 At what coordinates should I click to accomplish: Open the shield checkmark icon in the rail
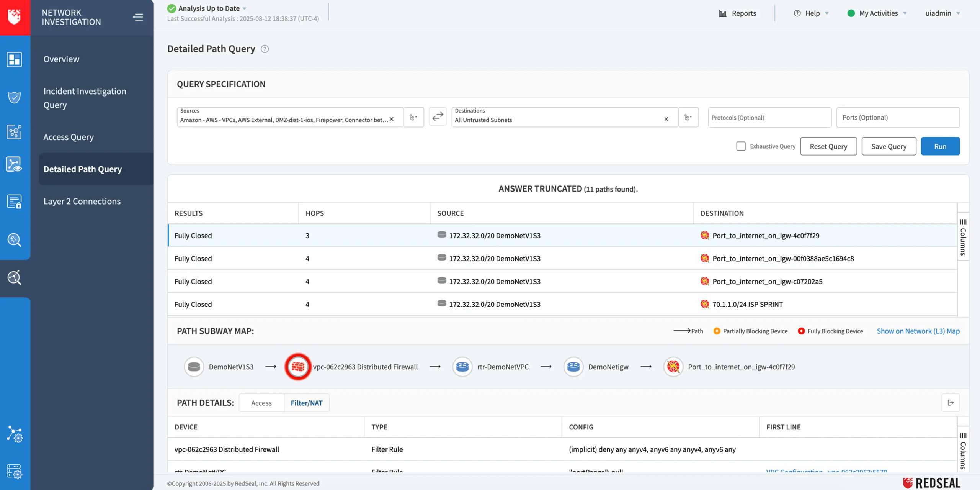pos(15,97)
